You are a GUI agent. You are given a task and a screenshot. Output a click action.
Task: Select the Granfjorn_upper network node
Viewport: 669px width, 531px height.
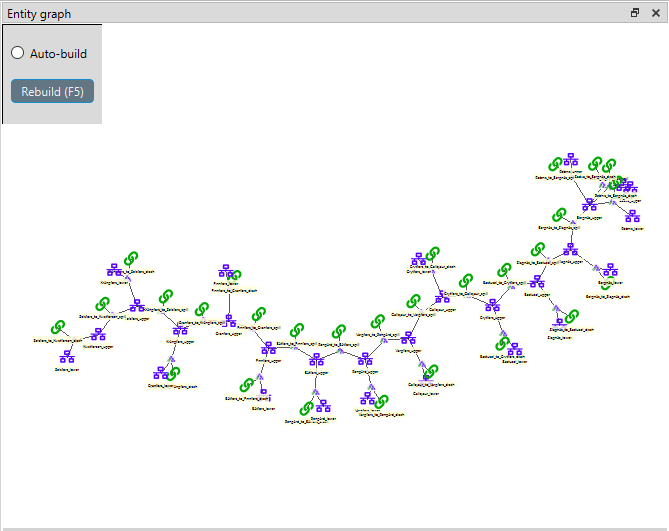230,320
